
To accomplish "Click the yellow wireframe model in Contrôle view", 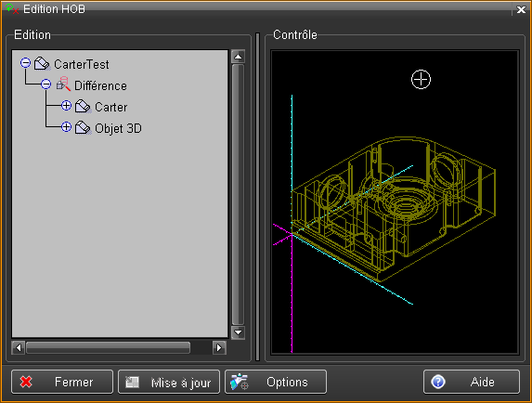I will coord(394,209).
